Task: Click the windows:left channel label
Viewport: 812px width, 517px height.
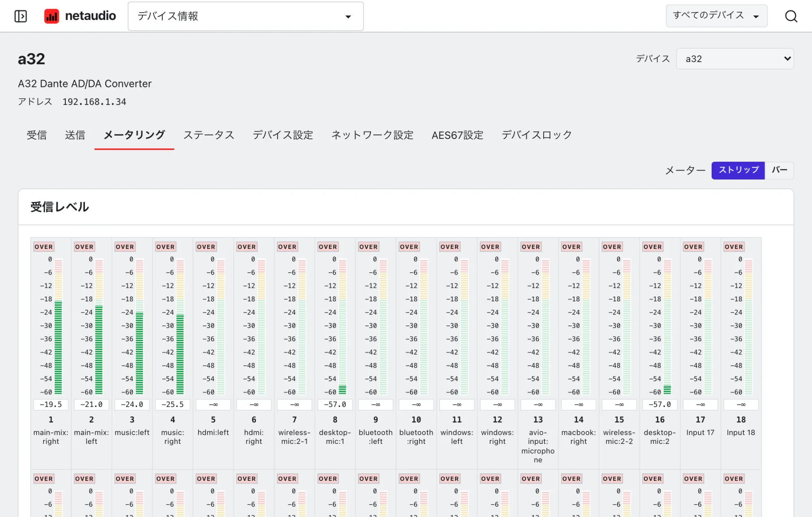Action: pyautogui.click(x=457, y=437)
